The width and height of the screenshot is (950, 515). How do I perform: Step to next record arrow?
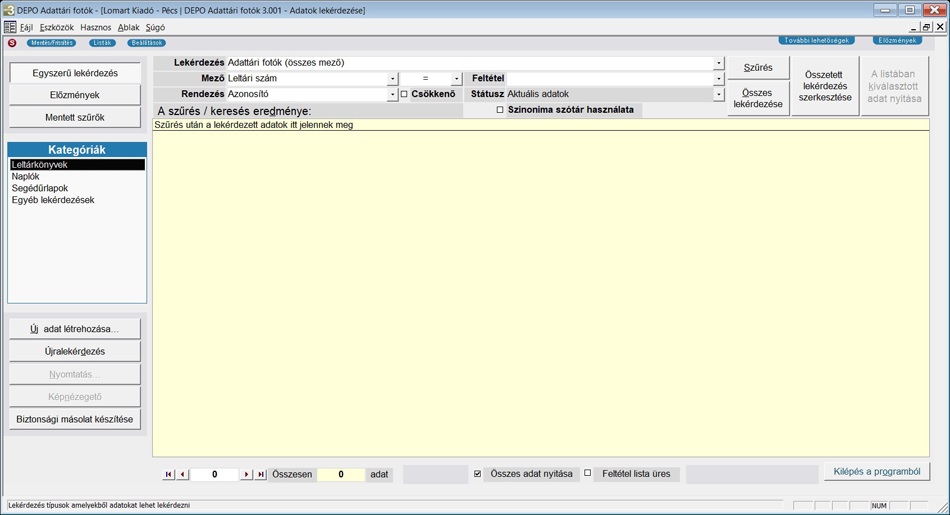[x=247, y=475]
